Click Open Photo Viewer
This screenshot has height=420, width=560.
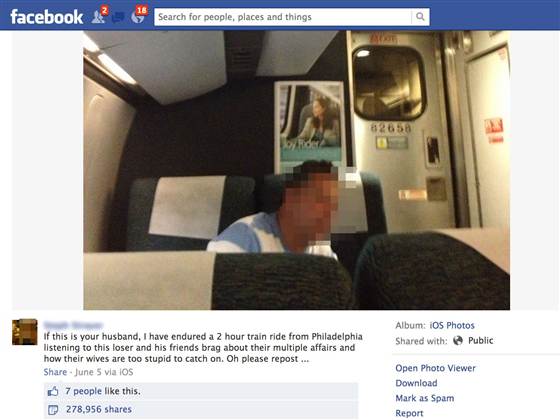435,368
